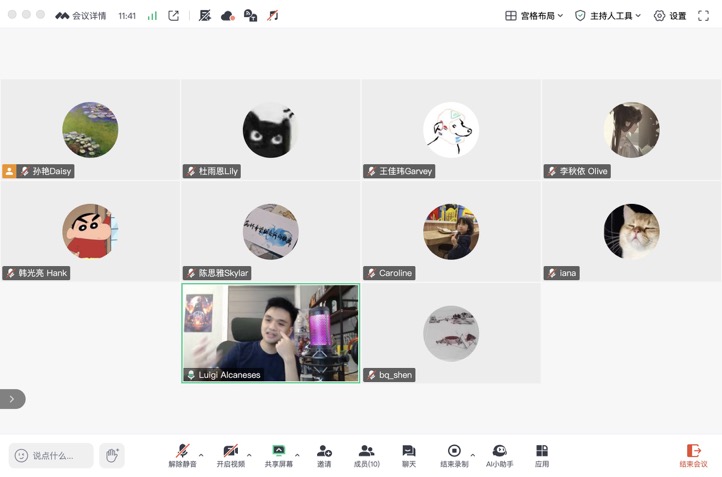The height and width of the screenshot is (477, 722).
Task: Expand the arrow next to 解除静音
Action: pyautogui.click(x=201, y=455)
